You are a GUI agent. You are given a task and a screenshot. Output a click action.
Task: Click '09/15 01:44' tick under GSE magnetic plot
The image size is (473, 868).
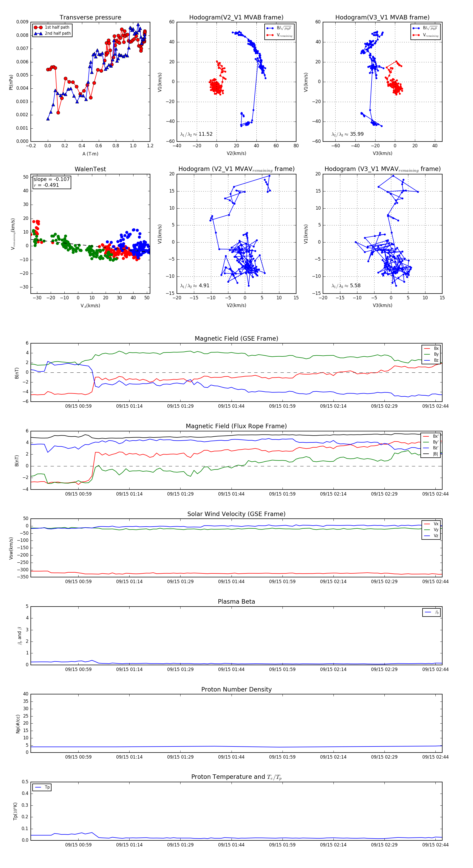pos(231,406)
